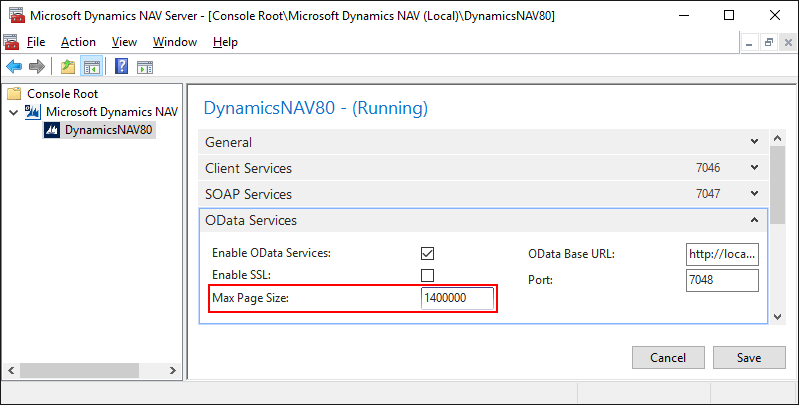799x405 pixels.
Task: Select the DynamicsNAV80 instance icon in tree
Action: coord(53,130)
